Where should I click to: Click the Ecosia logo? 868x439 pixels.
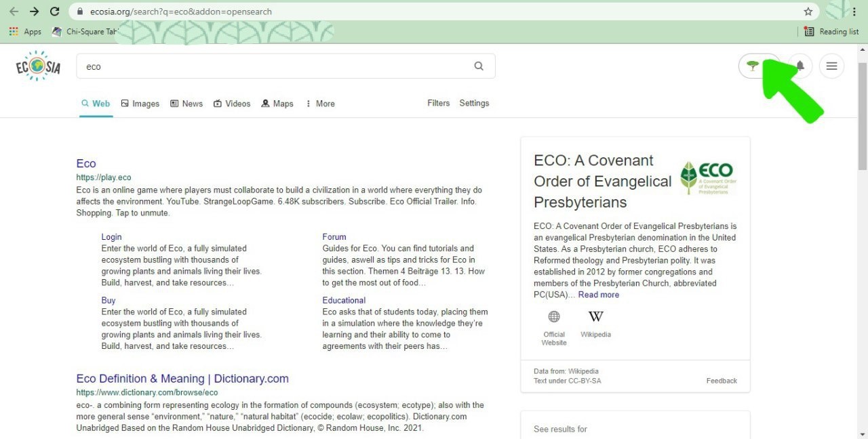pyautogui.click(x=38, y=66)
